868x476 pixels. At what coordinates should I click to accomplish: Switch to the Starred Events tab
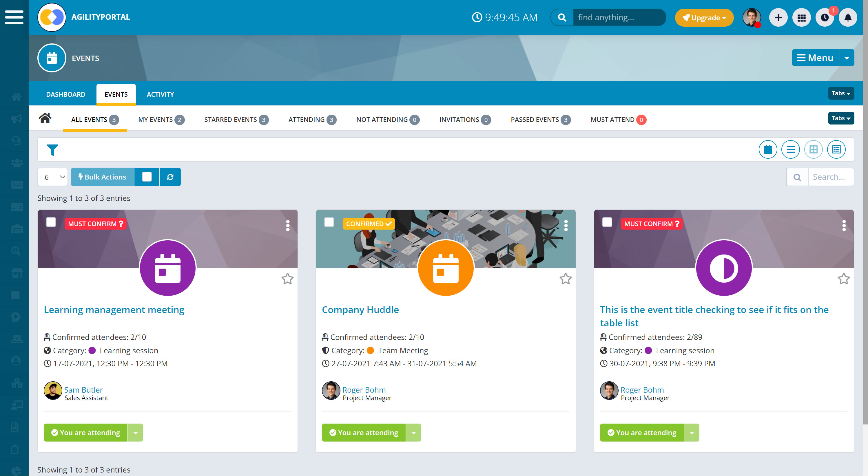[x=236, y=120]
